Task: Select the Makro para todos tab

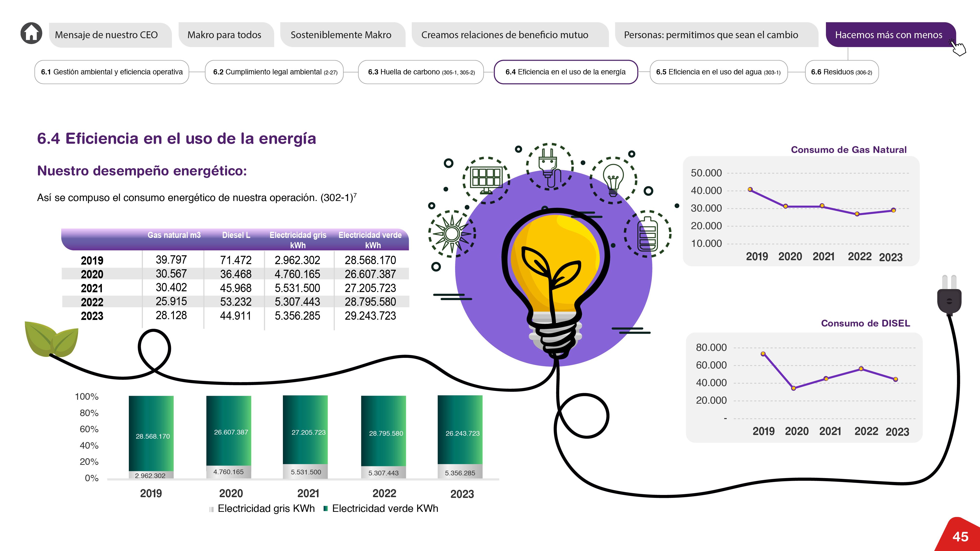Action: coord(224,35)
